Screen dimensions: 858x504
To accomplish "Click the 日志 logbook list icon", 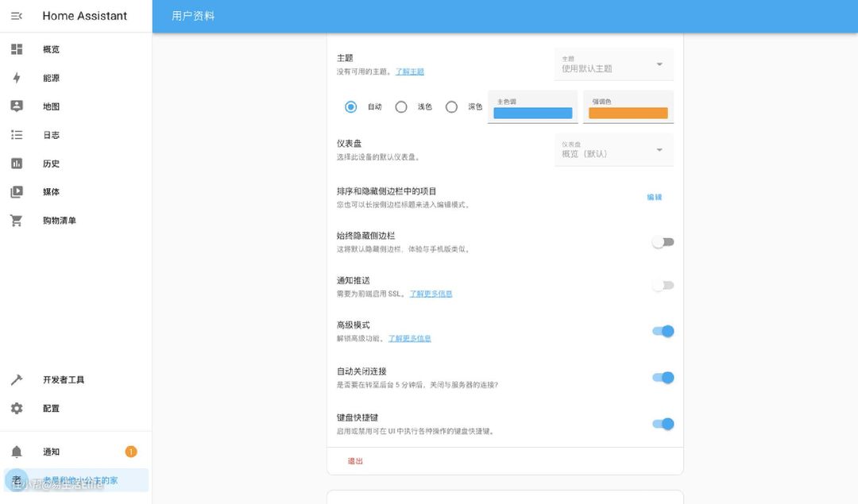I will pos(17,135).
